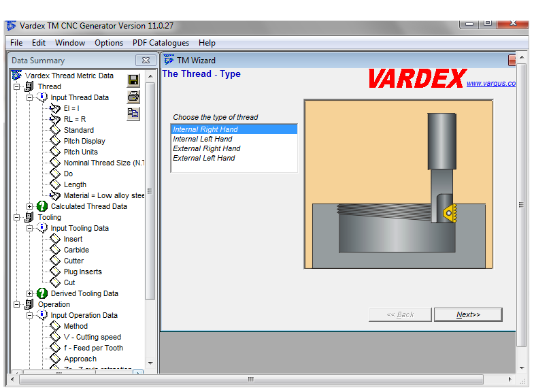
Task: Select the Do tree item
Action: point(68,174)
